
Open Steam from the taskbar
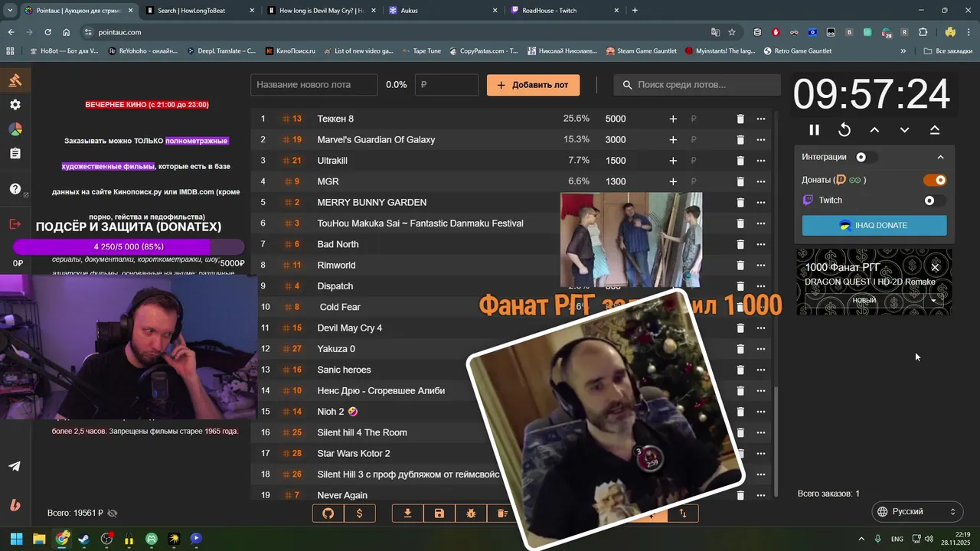click(83, 539)
